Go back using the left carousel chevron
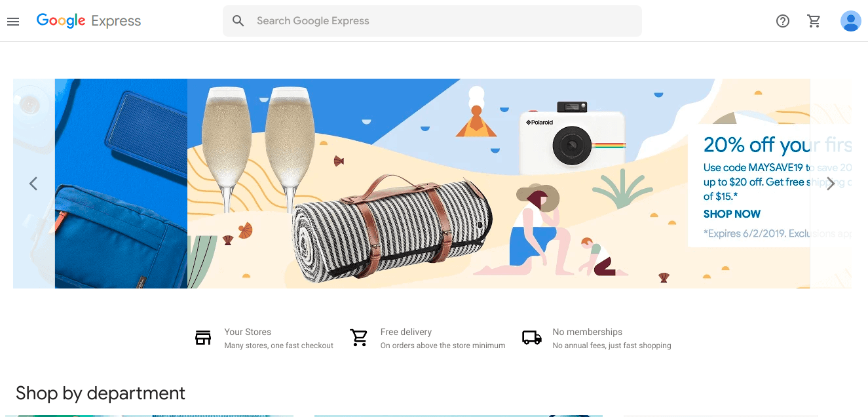 pyautogui.click(x=33, y=184)
